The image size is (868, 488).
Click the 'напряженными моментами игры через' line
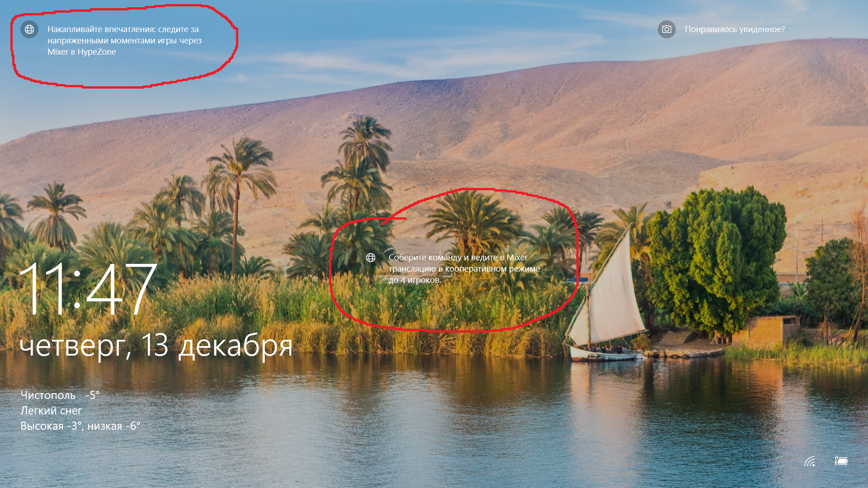click(124, 41)
